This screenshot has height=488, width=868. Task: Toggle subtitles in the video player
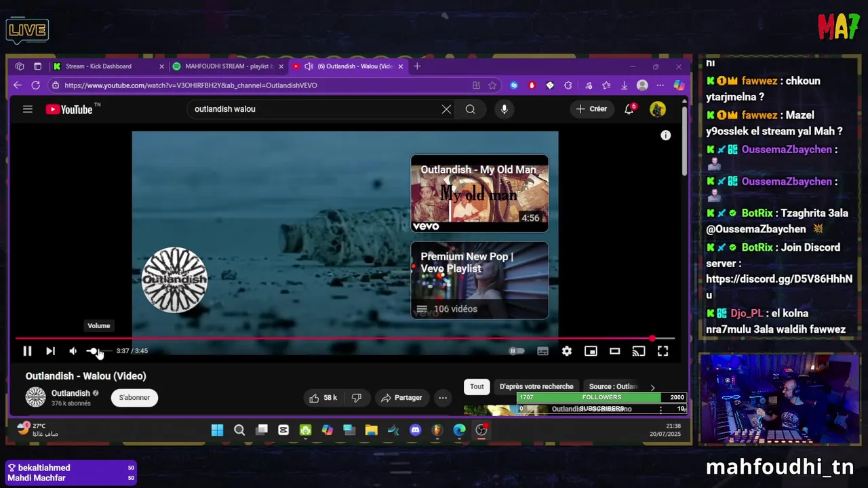coord(542,351)
